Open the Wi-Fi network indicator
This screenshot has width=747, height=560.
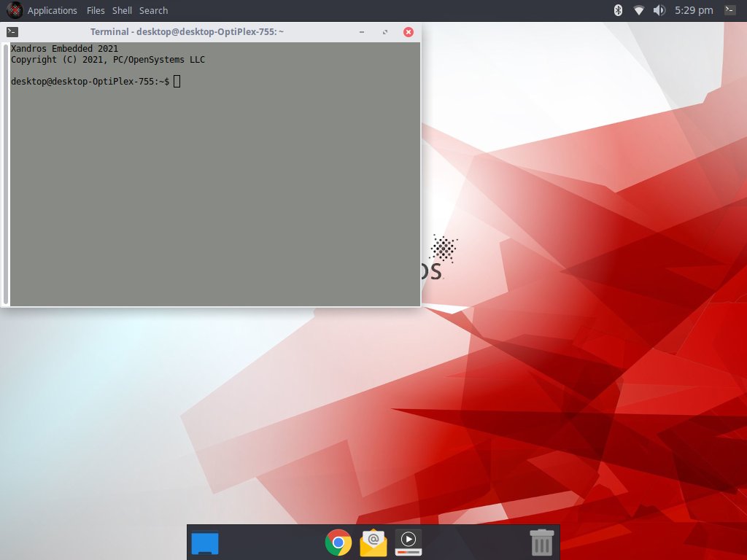[639, 10]
